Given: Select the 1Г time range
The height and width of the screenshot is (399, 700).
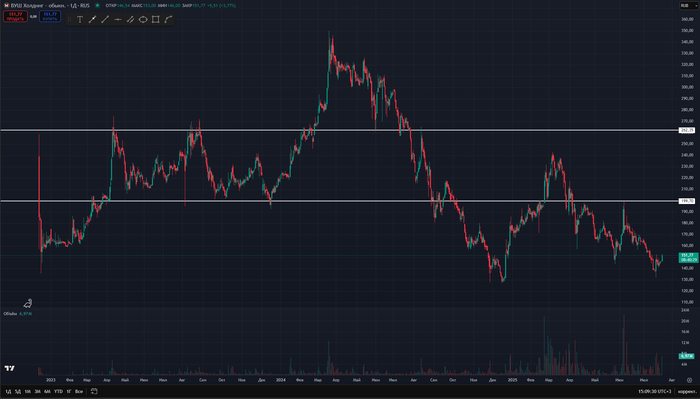Looking at the screenshot, I should click(69, 391).
